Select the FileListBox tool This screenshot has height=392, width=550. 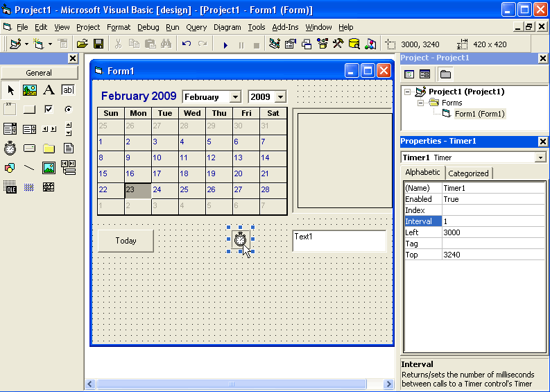pyautogui.click(x=68, y=148)
